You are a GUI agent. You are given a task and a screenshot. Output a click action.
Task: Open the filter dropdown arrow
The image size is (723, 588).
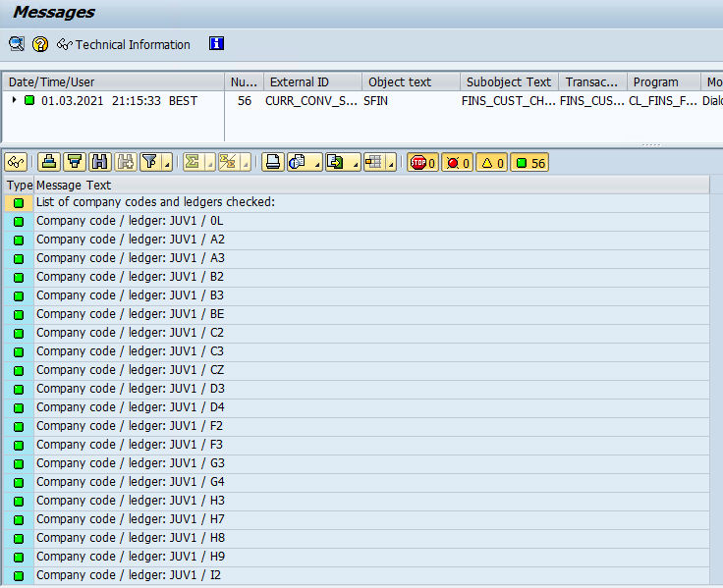pos(167,163)
